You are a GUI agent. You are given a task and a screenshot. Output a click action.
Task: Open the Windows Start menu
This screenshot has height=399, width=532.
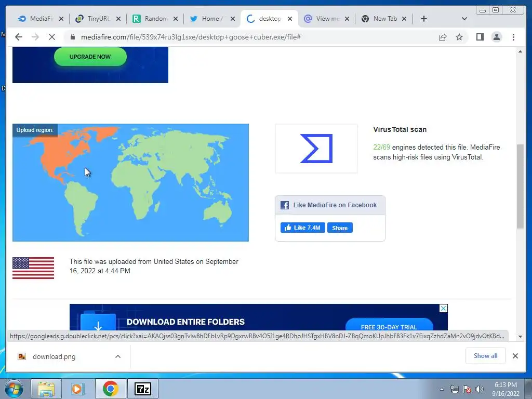[13, 389]
